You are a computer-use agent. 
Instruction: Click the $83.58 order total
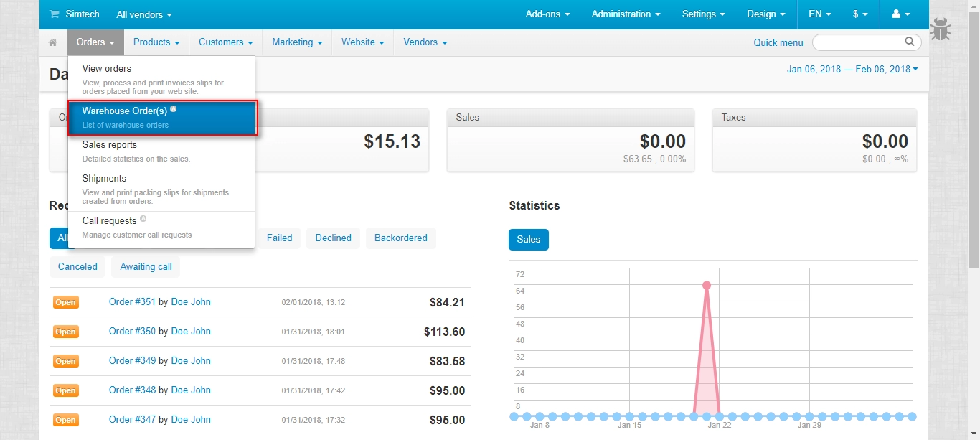(x=447, y=362)
